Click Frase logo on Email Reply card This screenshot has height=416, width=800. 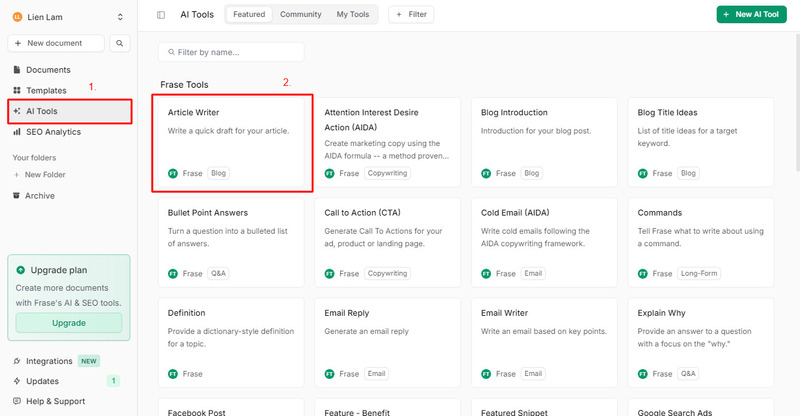click(x=330, y=374)
